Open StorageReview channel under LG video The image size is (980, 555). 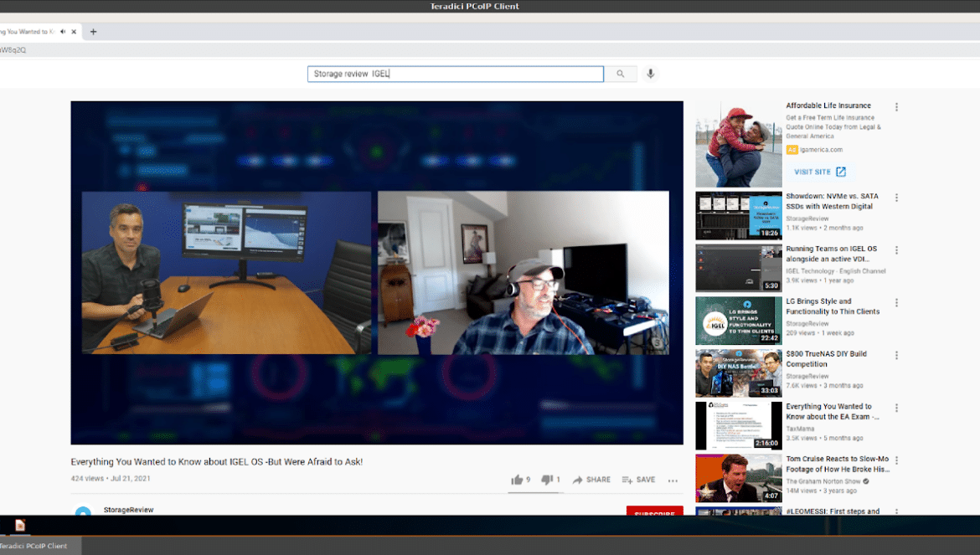point(807,324)
